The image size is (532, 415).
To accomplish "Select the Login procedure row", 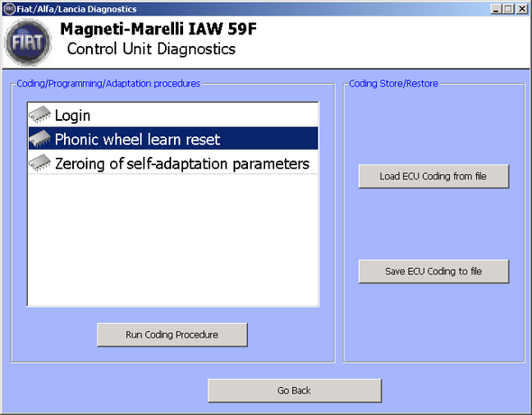I will point(173,115).
